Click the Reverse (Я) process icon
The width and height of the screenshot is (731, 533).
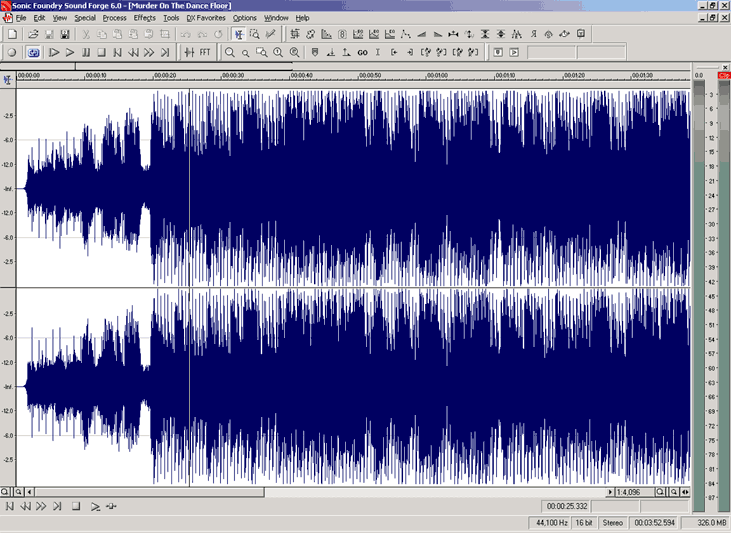[x=533, y=34]
